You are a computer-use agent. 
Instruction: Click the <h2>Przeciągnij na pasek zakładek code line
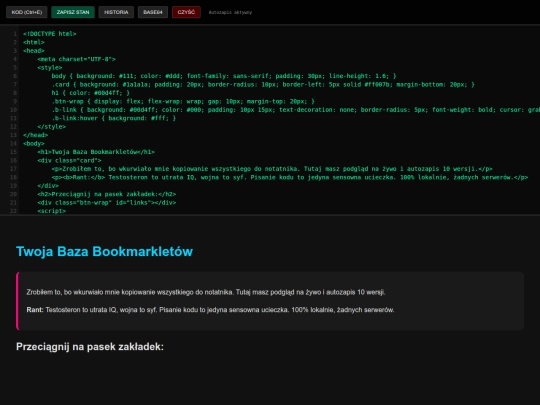tap(107, 194)
